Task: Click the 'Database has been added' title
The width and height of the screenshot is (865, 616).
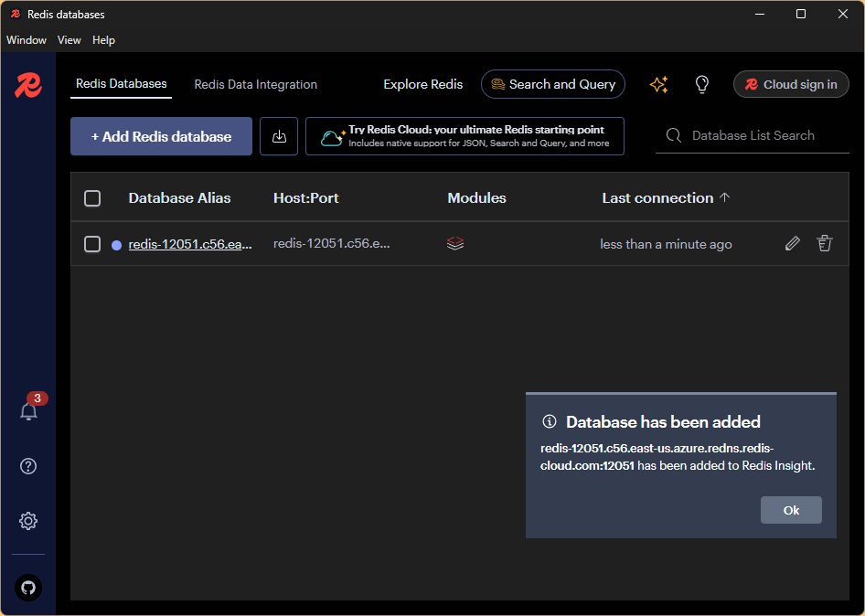Action: click(663, 422)
